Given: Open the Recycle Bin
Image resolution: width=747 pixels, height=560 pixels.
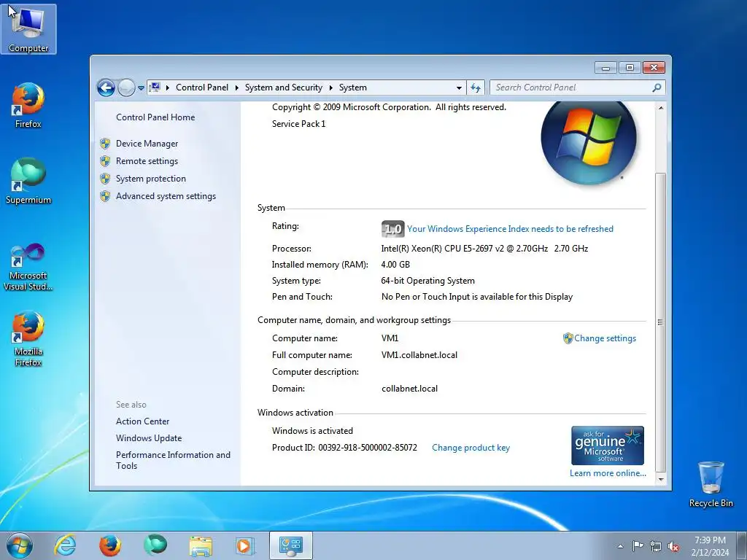Looking at the screenshot, I should click(711, 484).
